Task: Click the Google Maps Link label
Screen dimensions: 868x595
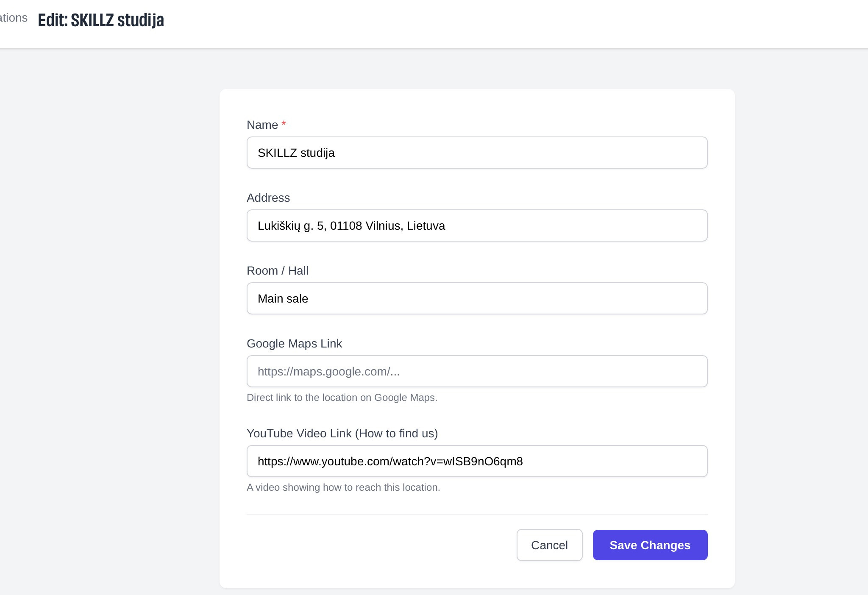Action: coord(294,344)
